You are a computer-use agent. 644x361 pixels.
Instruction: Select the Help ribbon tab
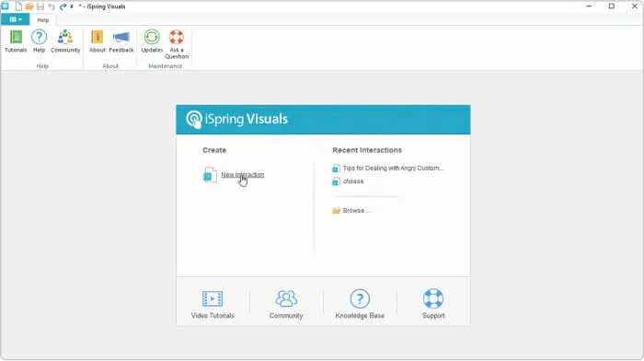click(42, 19)
